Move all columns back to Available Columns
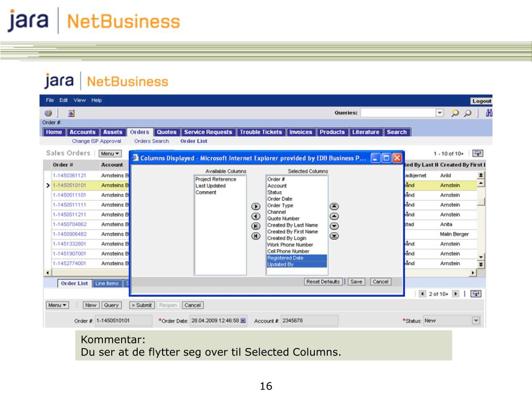This screenshot has width=532, height=399. click(x=256, y=236)
